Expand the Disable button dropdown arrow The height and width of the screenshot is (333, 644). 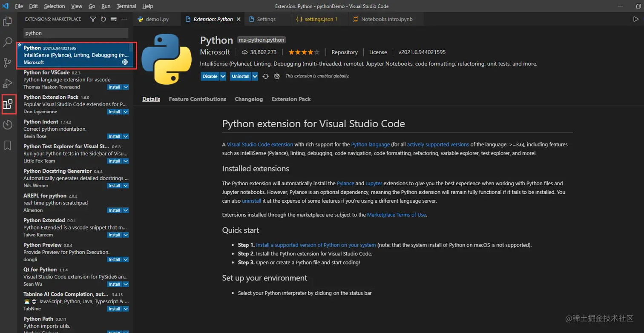tap(223, 76)
